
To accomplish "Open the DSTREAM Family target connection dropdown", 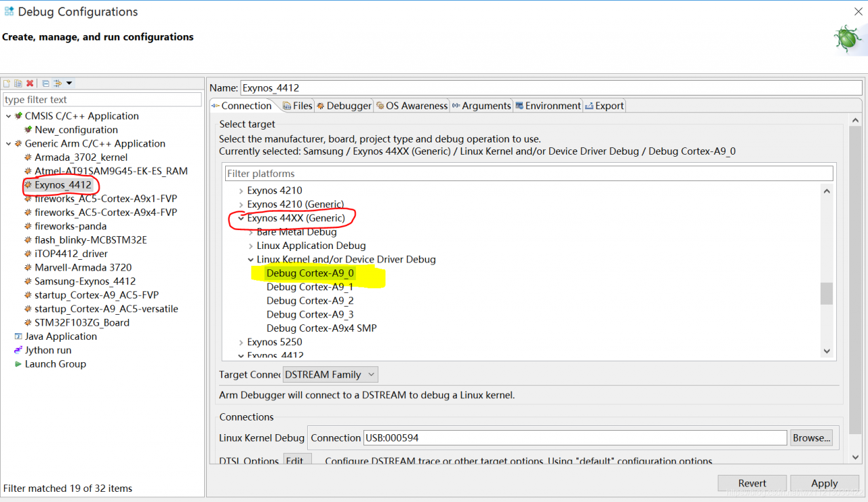I will (x=330, y=374).
